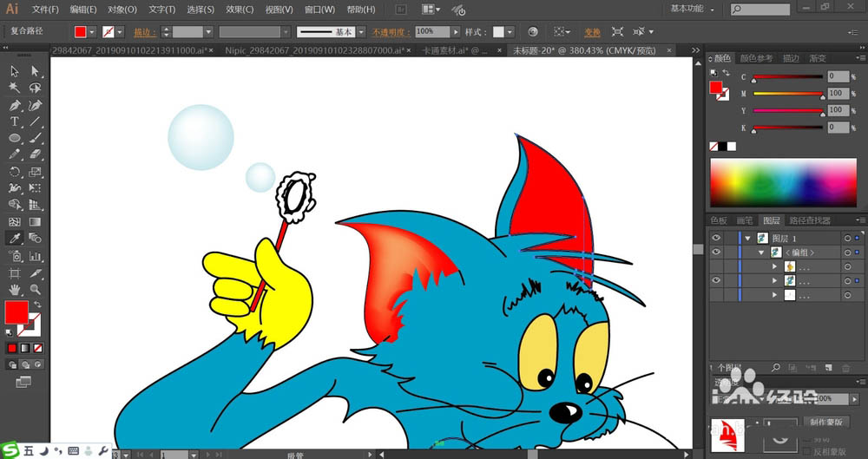The height and width of the screenshot is (459, 868).
Task: Click the 不透明度 link in control bar
Action: pyautogui.click(x=391, y=32)
